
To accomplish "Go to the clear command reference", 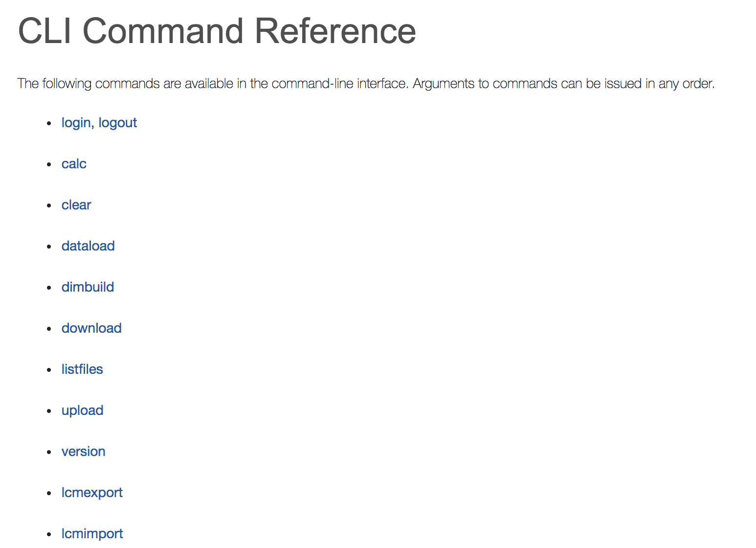I will [x=76, y=205].
